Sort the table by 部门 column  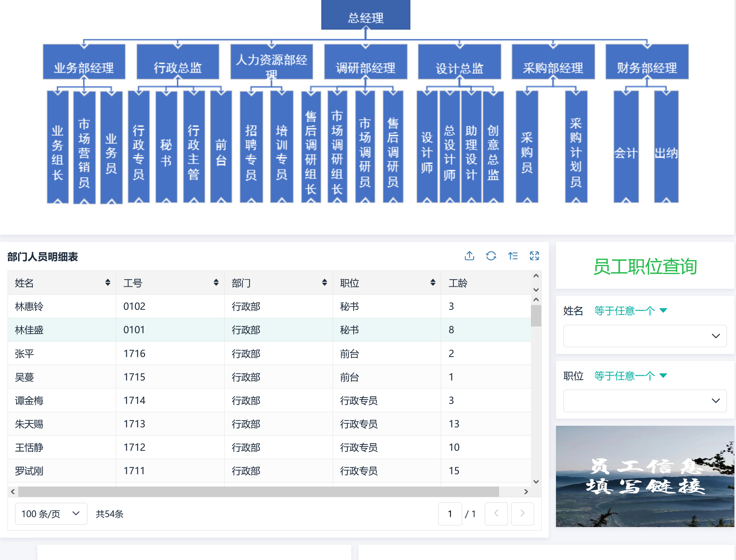coord(324,282)
